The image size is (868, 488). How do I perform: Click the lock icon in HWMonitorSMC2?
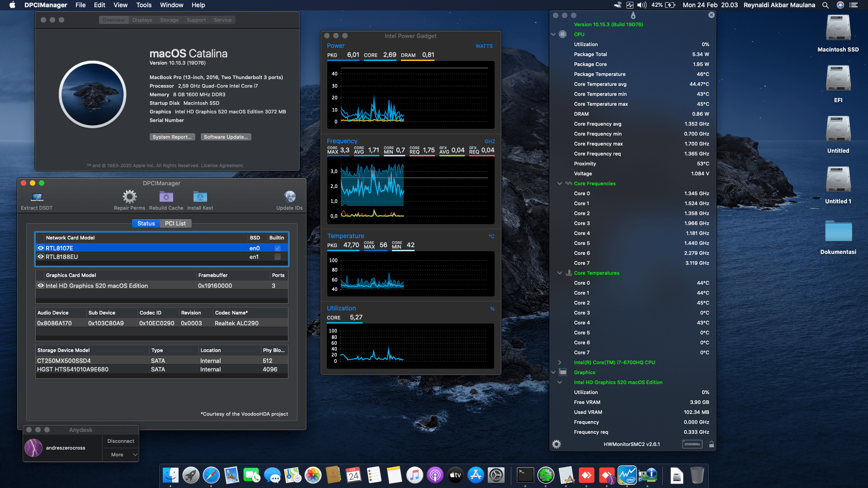(711, 444)
